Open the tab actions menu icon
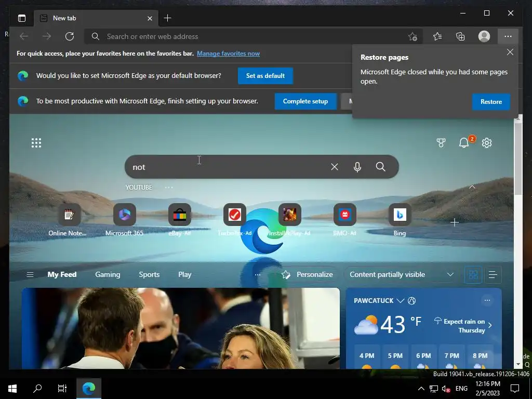Screen dimensions: 532x399 pos(22,18)
